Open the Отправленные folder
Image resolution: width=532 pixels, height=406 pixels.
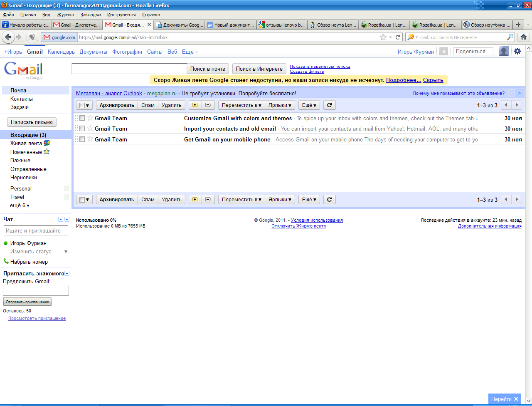28,169
